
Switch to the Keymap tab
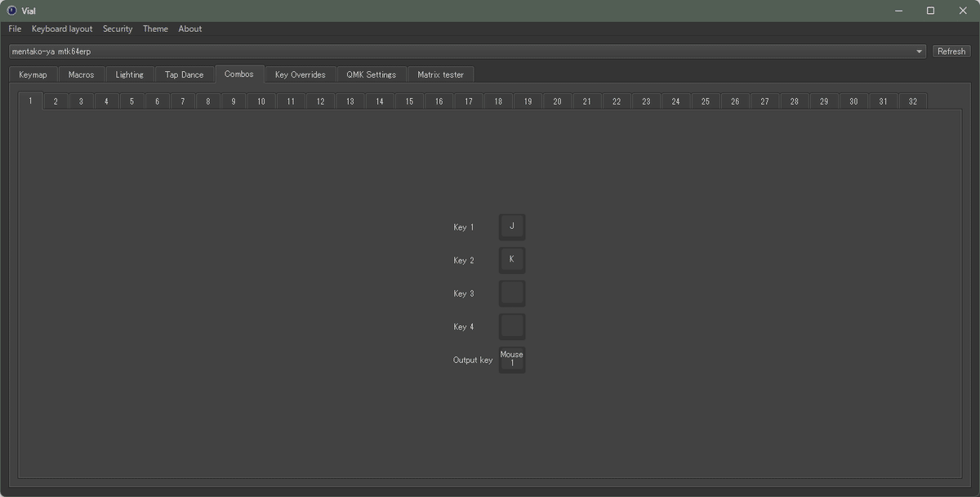point(33,74)
